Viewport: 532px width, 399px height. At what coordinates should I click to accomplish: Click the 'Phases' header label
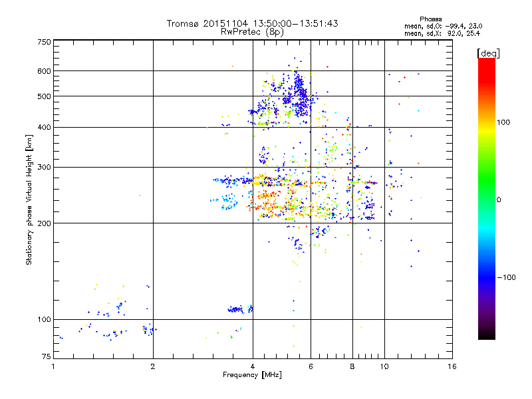coord(430,19)
